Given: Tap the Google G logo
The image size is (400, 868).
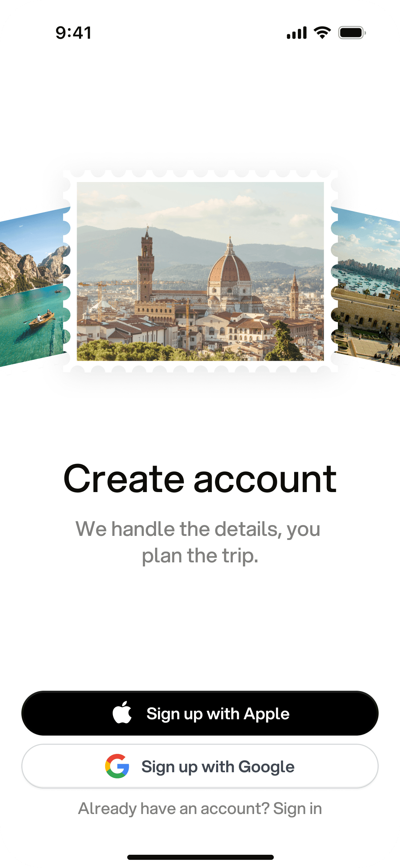Looking at the screenshot, I should pos(117,766).
